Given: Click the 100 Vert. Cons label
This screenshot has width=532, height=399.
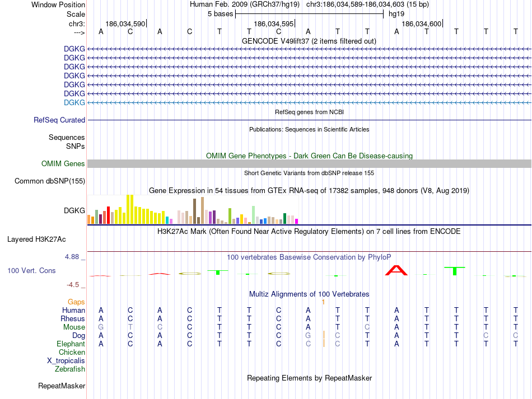Looking at the screenshot, I should [31, 270].
